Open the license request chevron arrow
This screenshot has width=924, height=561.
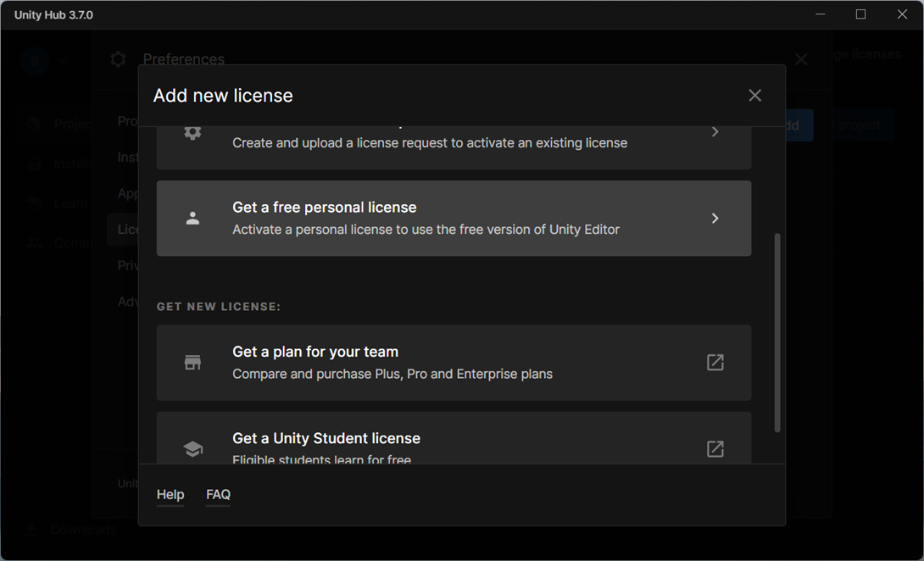715,132
